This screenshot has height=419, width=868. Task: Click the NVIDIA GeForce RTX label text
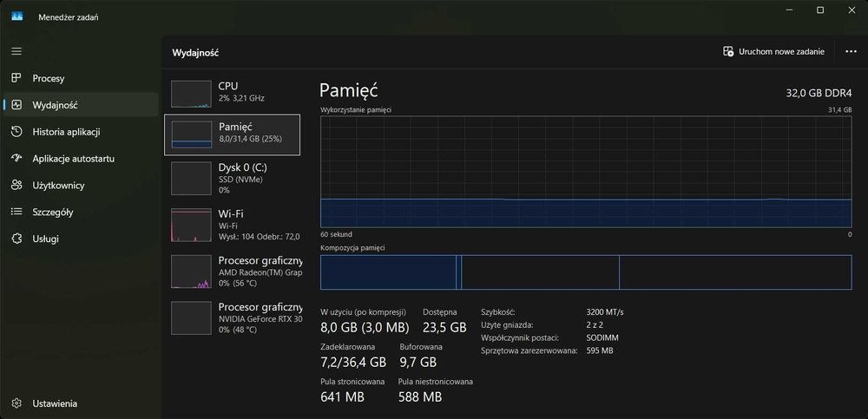[260, 319]
